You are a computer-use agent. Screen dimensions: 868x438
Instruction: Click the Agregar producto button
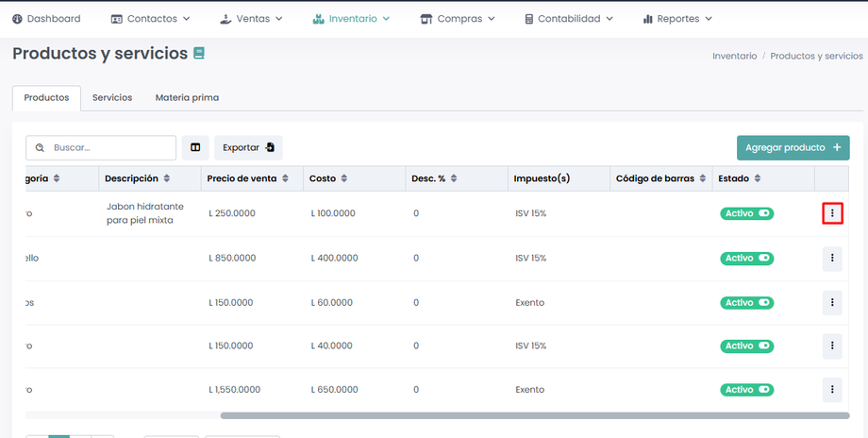[793, 147]
